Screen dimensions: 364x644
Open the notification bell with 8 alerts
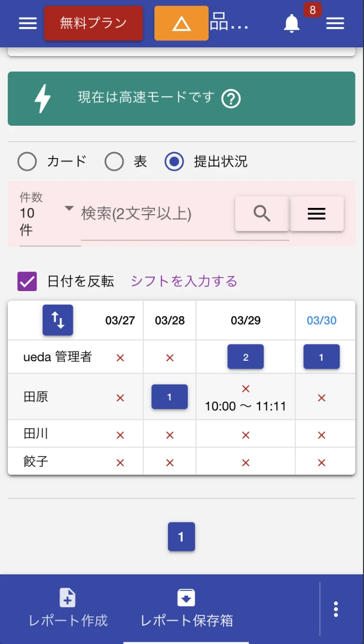[x=292, y=23]
